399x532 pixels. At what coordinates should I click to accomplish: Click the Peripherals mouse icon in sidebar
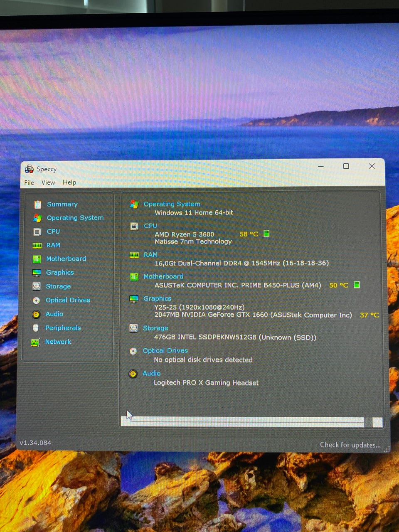(36, 328)
